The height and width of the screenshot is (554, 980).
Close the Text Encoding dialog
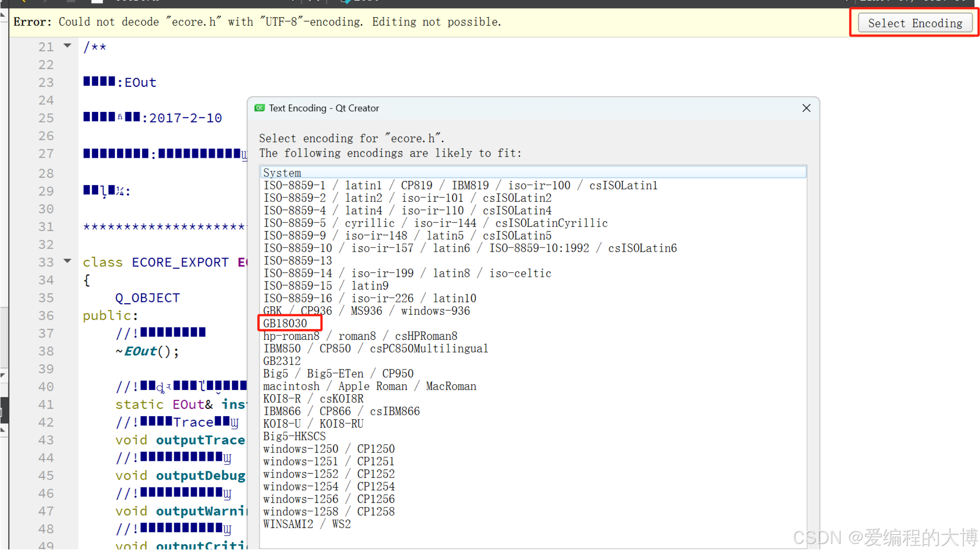click(806, 108)
